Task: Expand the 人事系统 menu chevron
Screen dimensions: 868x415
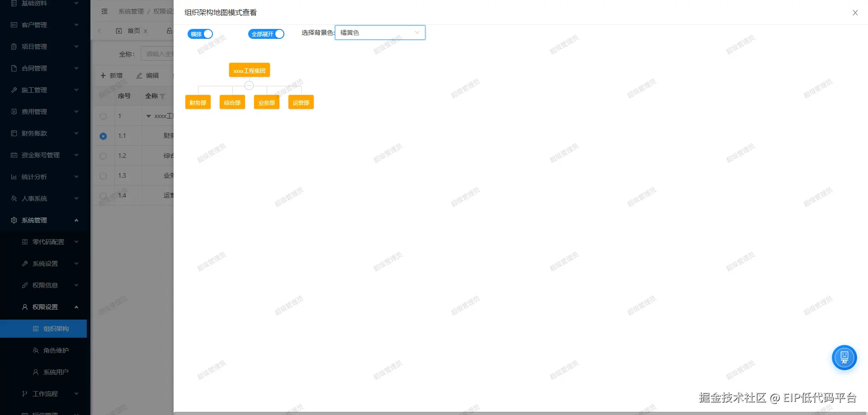Action: (x=76, y=198)
